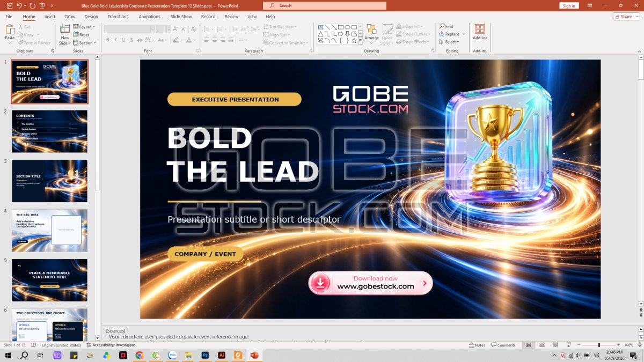The height and width of the screenshot is (362, 644).
Task: Select slide 2 Contents thumbnail
Action: point(49,131)
